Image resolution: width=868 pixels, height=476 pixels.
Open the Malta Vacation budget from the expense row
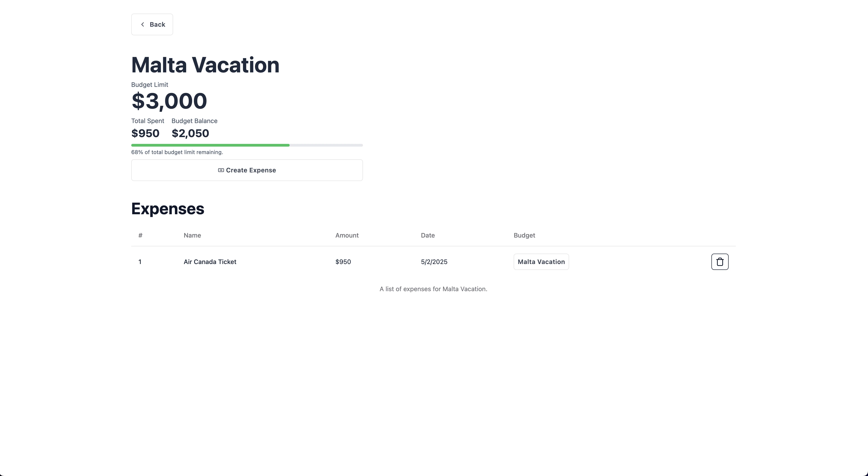click(x=541, y=262)
